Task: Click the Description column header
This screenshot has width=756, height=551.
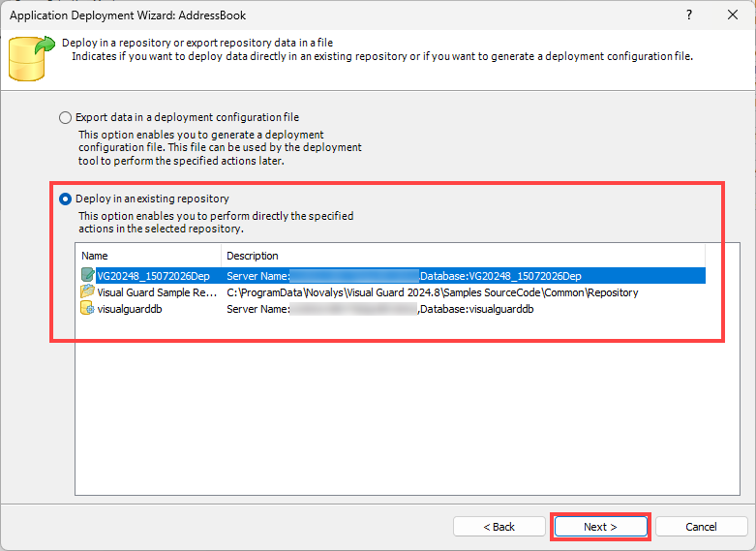Action: click(463, 256)
